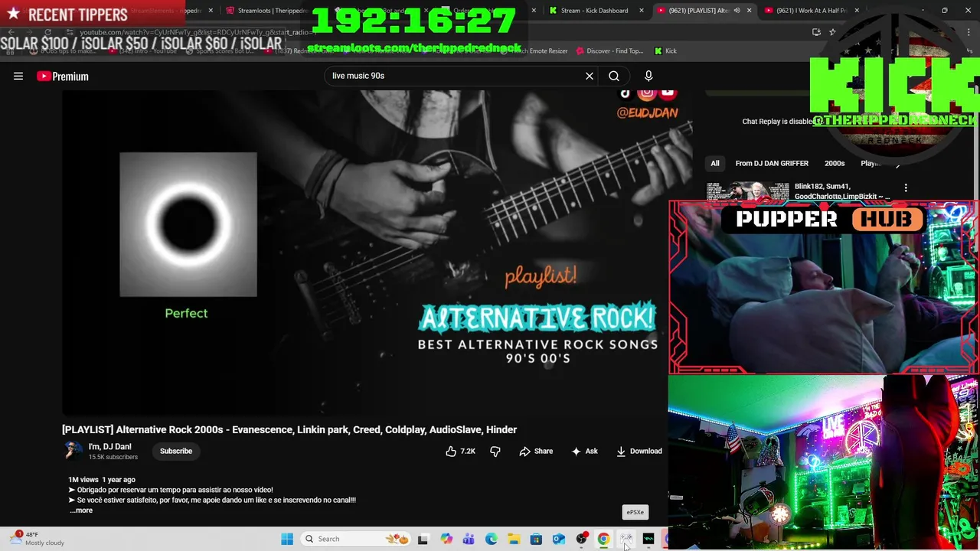This screenshot has height=551, width=980.
Task: Clear the search box with the X
Action: click(x=590, y=76)
